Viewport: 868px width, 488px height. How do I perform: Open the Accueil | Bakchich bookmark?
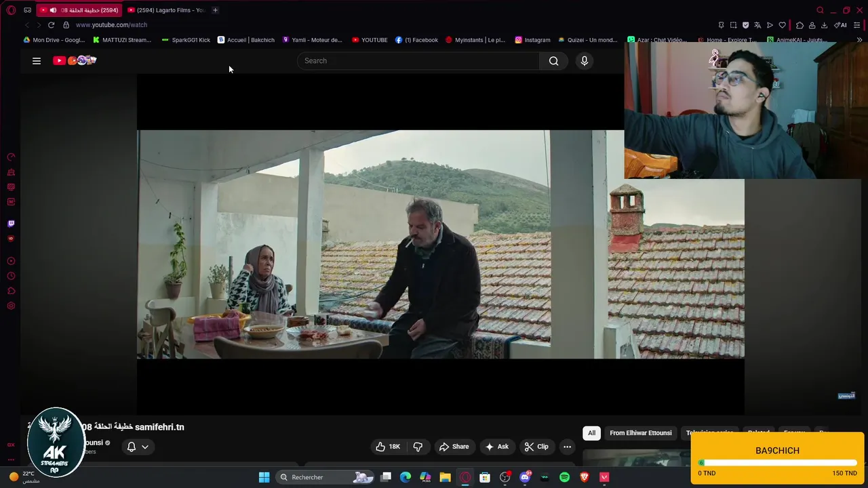(246, 40)
